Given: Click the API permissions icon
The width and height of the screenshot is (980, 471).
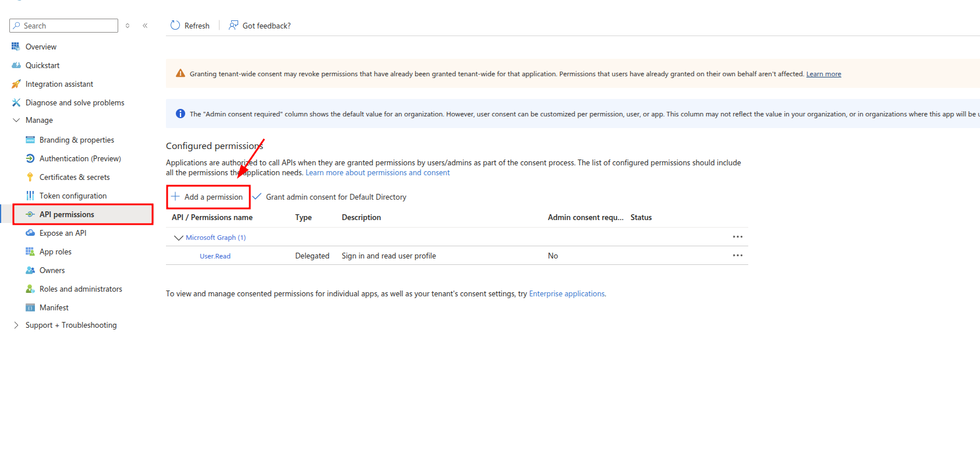Looking at the screenshot, I should [x=30, y=214].
